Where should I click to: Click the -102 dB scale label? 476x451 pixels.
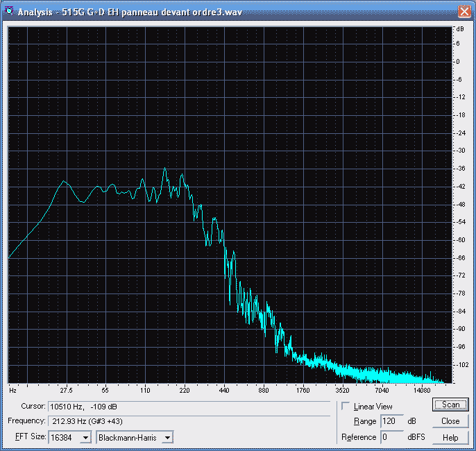pyautogui.click(x=463, y=365)
